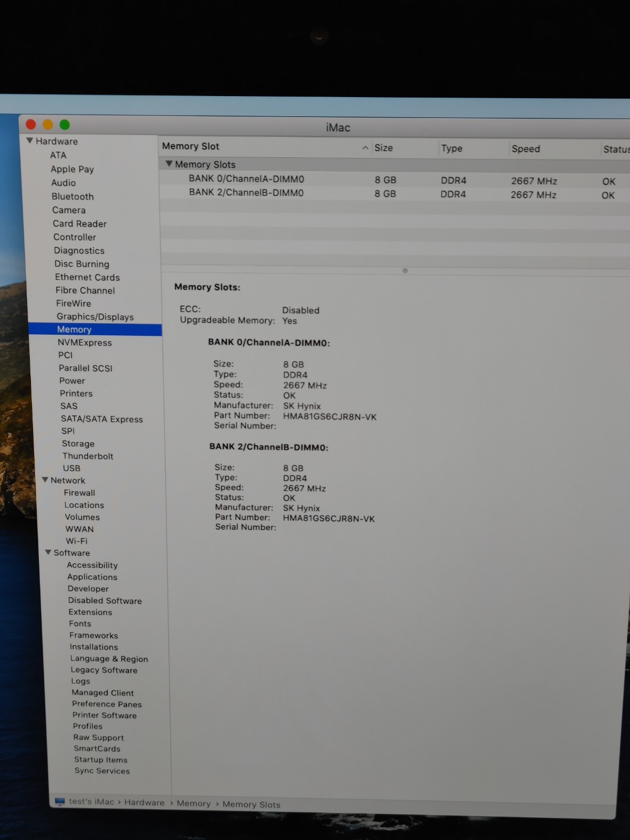The height and width of the screenshot is (840, 630).
Task: Select Controller in the sidebar
Action: click(x=75, y=237)
